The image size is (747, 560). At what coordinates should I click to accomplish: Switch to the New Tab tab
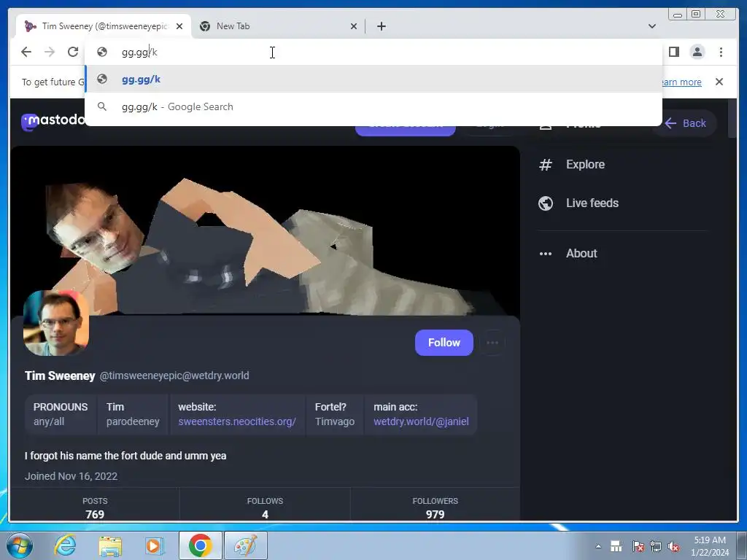[x=279, y=26]
